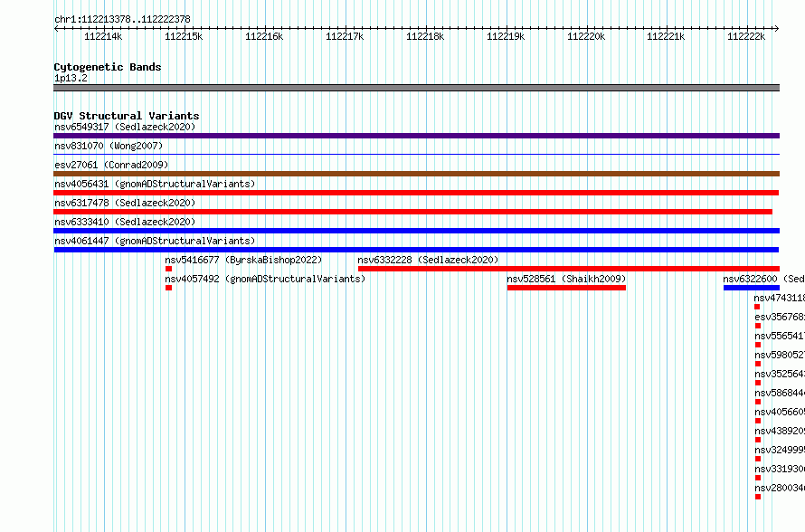This screenshot has width=805, height=532.
Task: Select the gray 1p13.2 cytogenetic band bar
Action: (x=416, y=88)
